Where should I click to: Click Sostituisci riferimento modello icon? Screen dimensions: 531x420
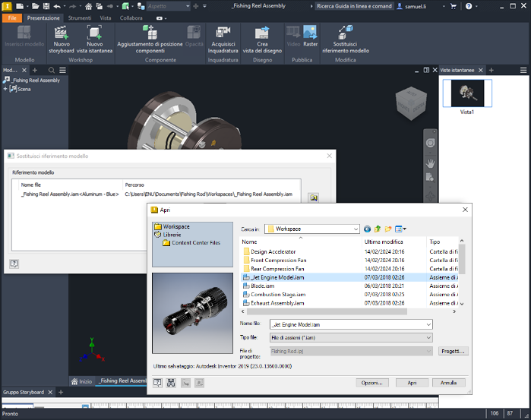346,33
